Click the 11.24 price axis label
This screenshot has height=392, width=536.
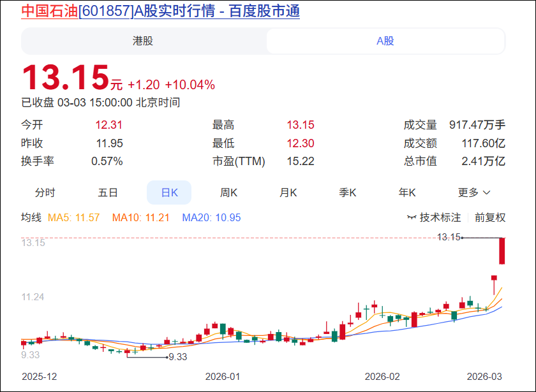coord(33,297)
